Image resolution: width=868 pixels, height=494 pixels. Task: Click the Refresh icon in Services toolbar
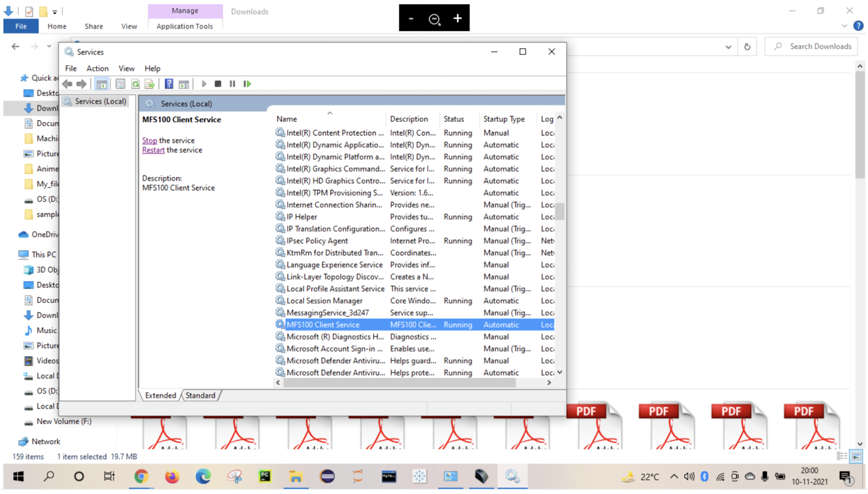point(135,84)
